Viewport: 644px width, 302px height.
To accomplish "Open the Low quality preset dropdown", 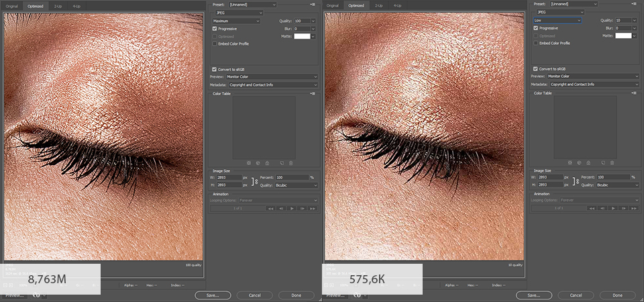I will [x=557, y=20].
